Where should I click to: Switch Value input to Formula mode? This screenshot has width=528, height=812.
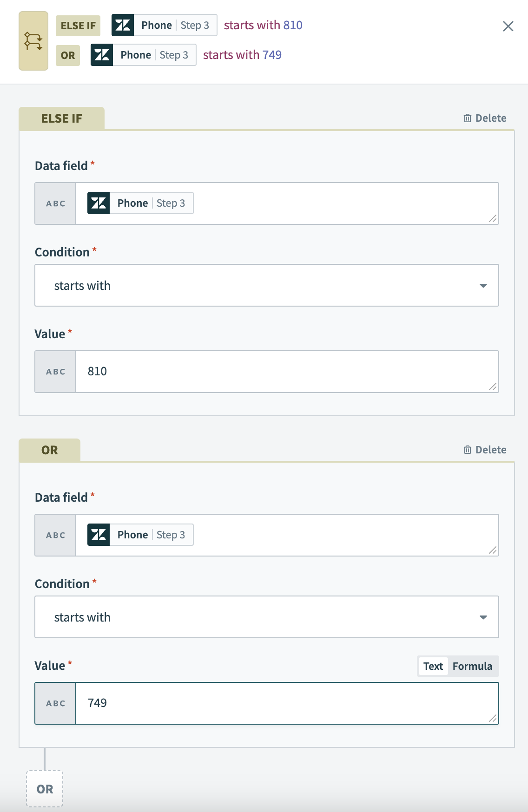[472, 666]
